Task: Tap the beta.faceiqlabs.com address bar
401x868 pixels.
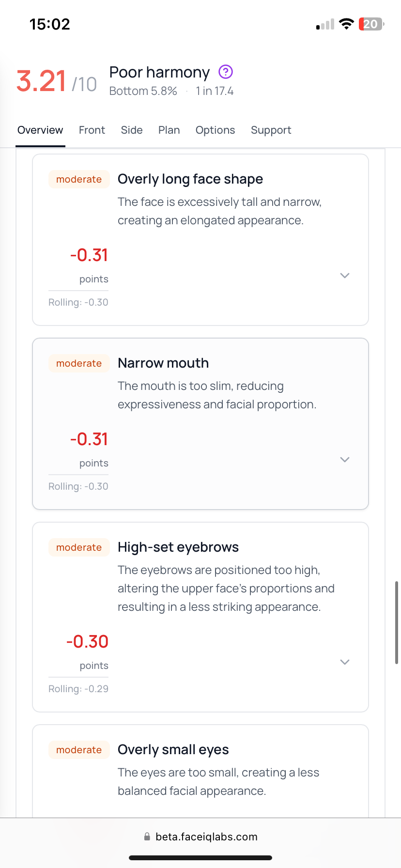Action: (206, 837)
